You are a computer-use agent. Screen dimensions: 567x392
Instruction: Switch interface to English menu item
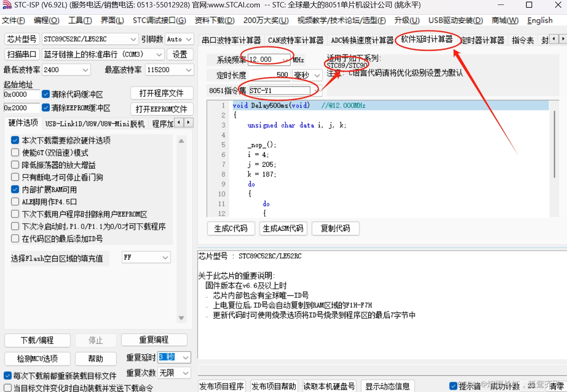(540, 20)
